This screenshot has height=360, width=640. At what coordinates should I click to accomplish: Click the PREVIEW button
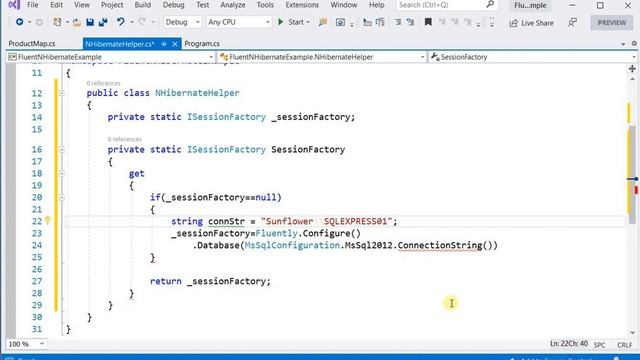click(x=611, y=22)
